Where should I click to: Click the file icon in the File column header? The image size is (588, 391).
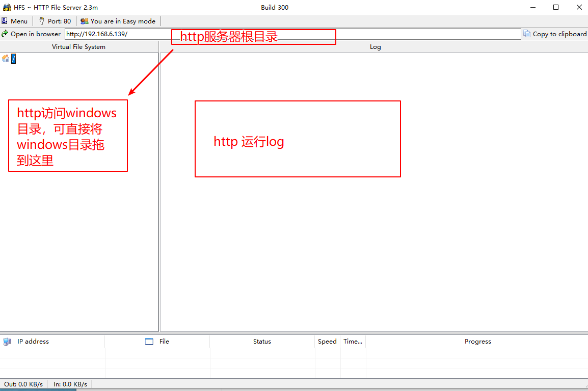[x=148, y=342]
